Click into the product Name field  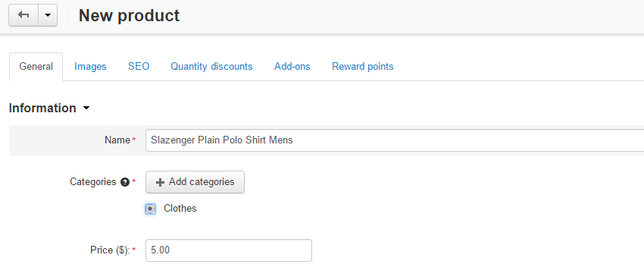pyautogui.click(x=395, y=140)
